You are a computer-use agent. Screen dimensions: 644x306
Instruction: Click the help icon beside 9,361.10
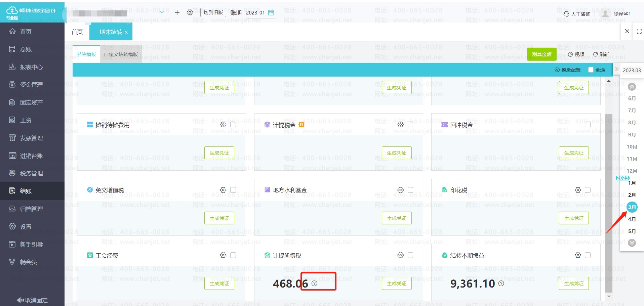501,283
